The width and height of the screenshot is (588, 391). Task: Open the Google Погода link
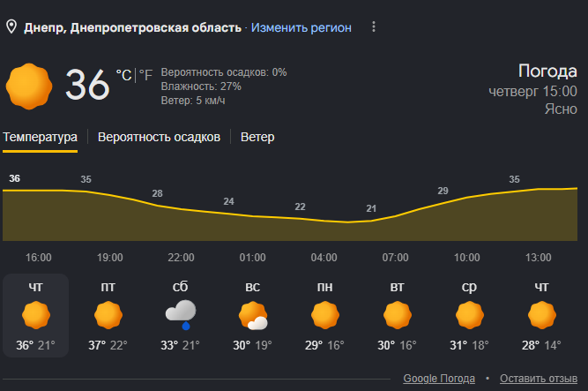tap(439, 379)
